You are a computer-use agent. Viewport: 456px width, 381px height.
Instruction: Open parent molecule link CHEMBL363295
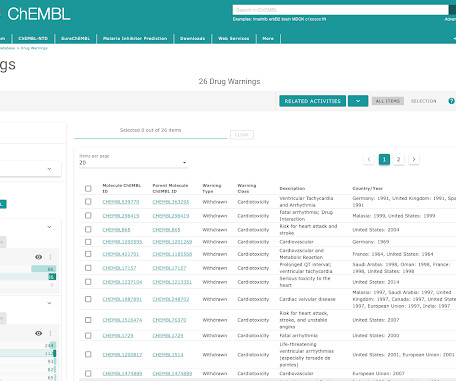click(x=171, y=202)
